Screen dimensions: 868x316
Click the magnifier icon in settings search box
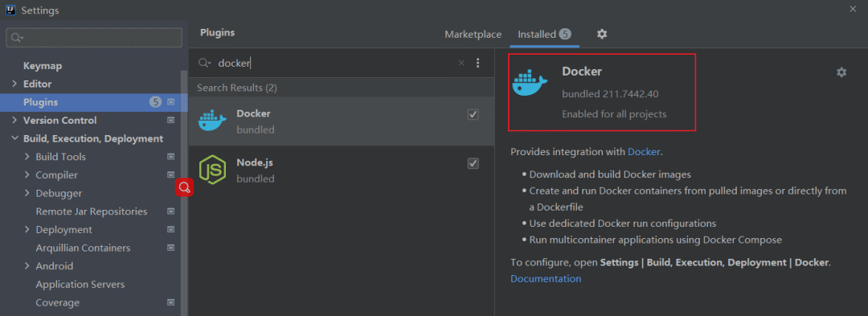point(17,38)
